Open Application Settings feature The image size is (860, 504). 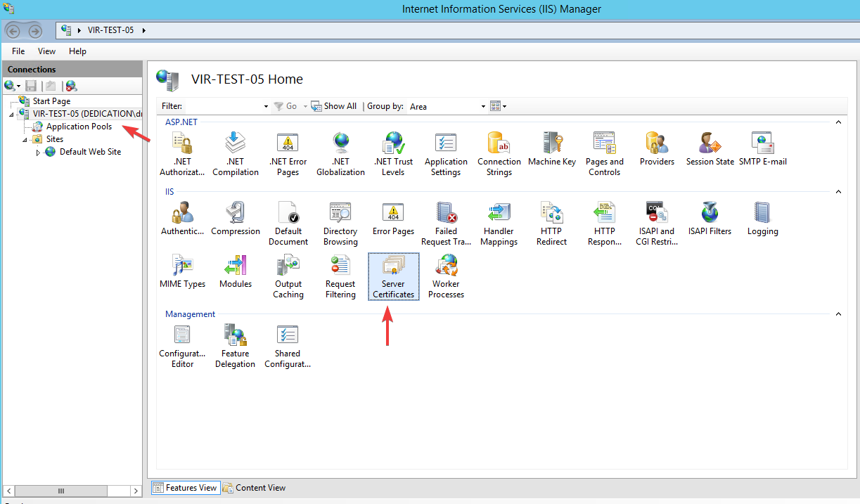(446, 155)
